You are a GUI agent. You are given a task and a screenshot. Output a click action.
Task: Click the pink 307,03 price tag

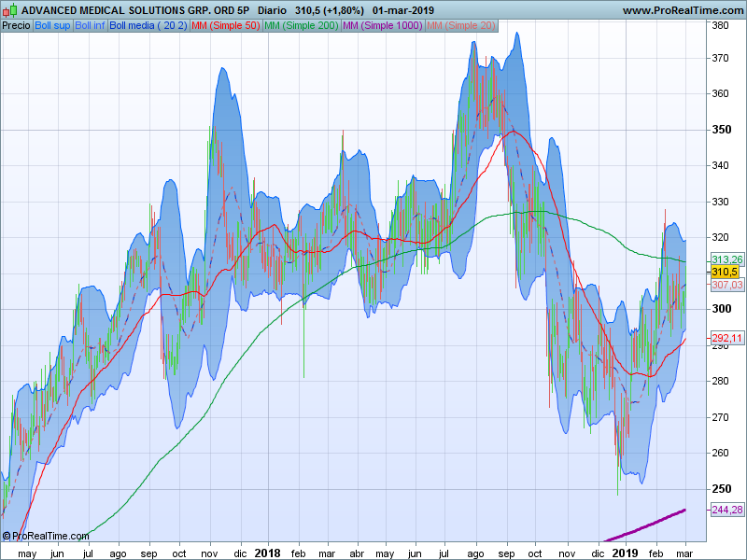click(x=727, y=285)
